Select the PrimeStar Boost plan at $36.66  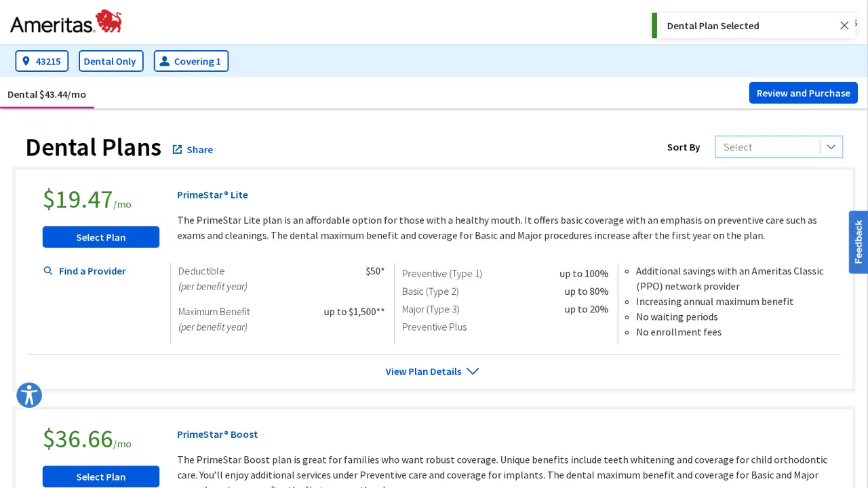pyautogui.click(x=101, y=476)
